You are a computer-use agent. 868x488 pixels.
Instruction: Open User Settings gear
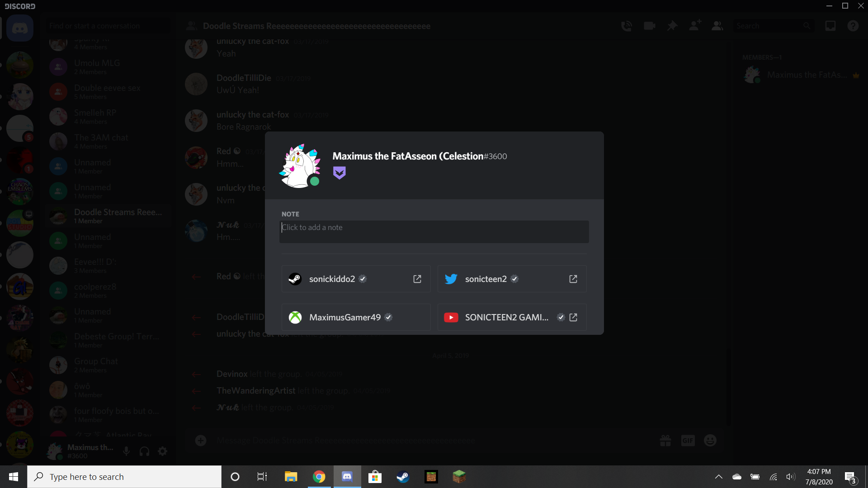click(x=163, y=451)
